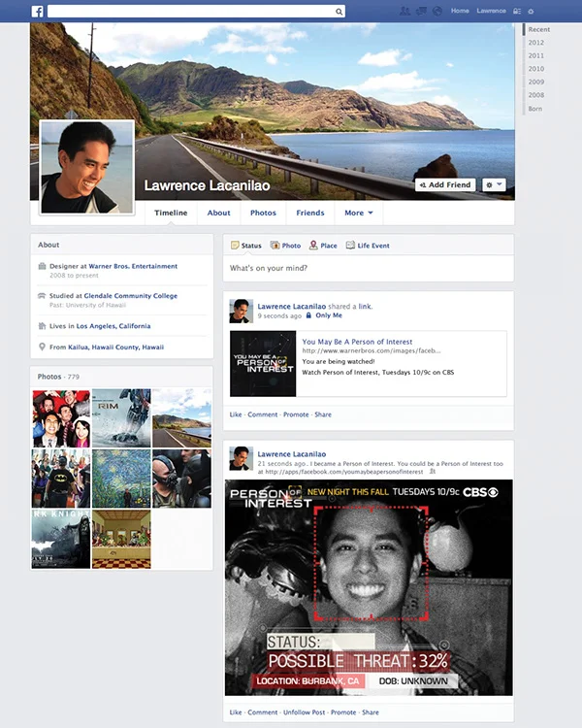Screen dimensions: 582x728
Task: Jump to 2012 in timeline navigator
Action: pyautogui.click(x=536, y=43)
